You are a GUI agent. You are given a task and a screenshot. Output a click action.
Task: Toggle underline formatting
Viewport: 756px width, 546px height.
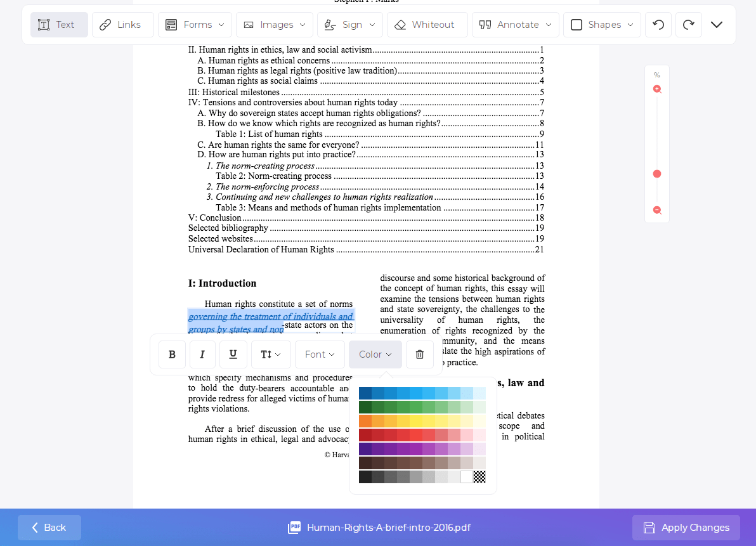tap(233, 354)
